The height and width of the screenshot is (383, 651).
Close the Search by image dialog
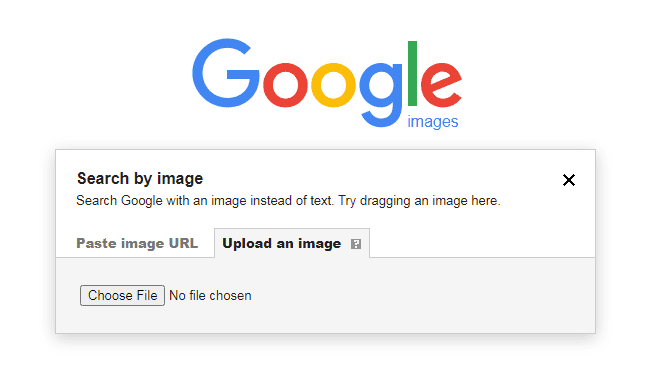[x=568, y=180]
